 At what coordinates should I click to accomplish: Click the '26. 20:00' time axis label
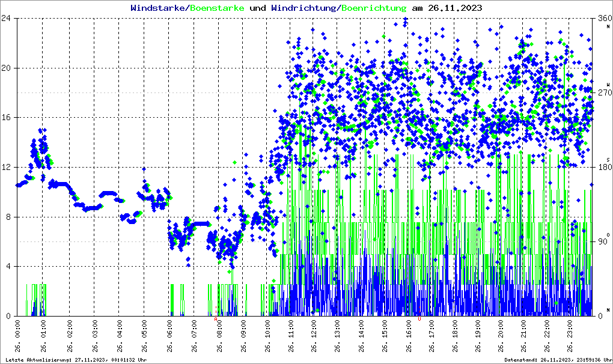(x=501, y=338)
